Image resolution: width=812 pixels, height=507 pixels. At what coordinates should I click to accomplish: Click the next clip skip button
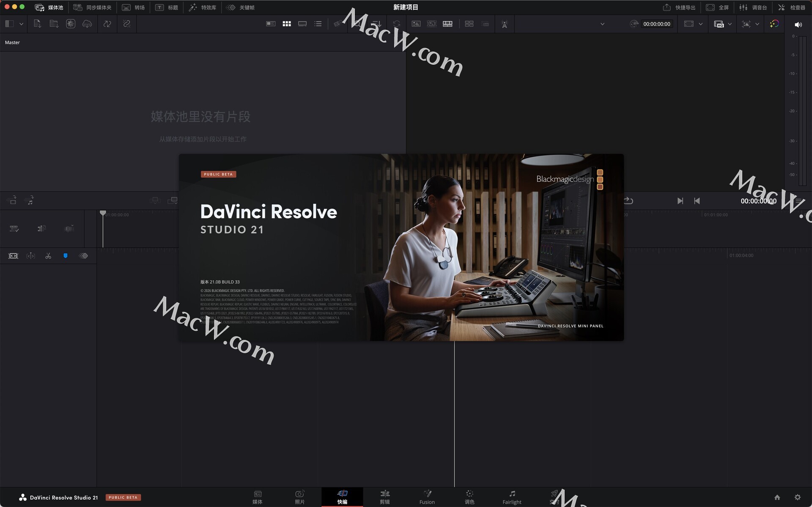(680, 201)
